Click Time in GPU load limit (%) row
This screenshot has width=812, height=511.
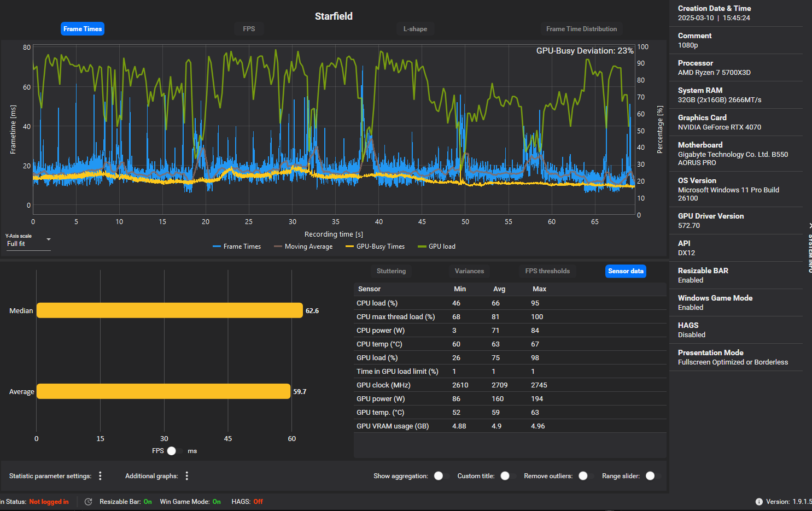click(510, 371)
